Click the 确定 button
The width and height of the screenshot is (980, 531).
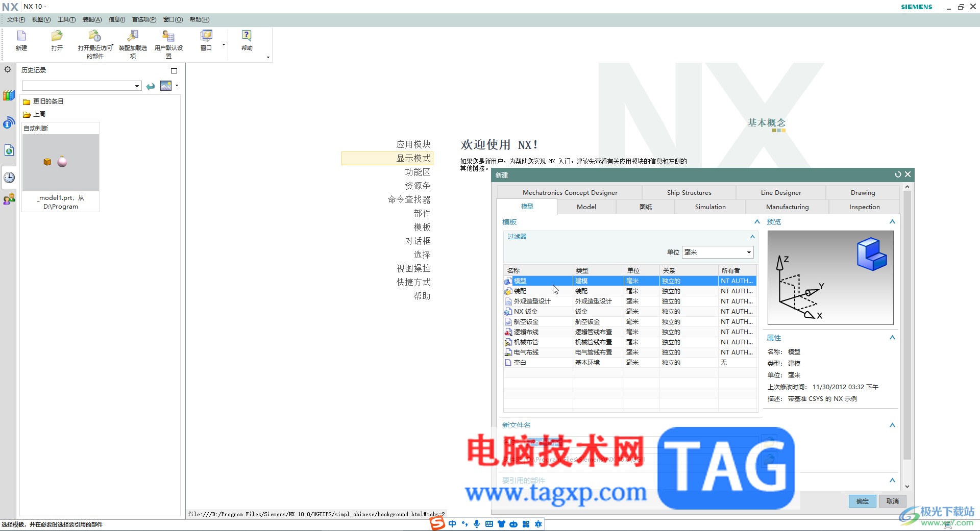pyautogui.click(x=863, y=501)
